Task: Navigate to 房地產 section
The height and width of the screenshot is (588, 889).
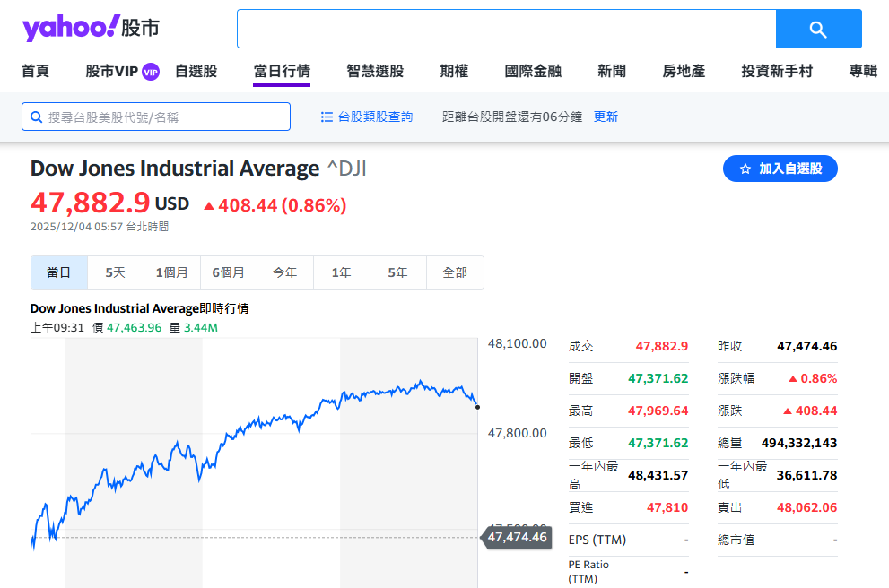Action: 683,71
